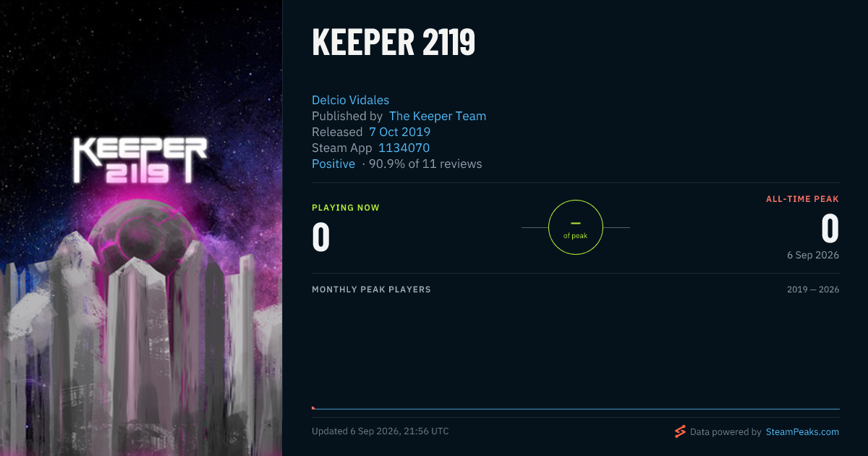Click the Positive review rating link
868x456 pixels.
pos(333,164)
